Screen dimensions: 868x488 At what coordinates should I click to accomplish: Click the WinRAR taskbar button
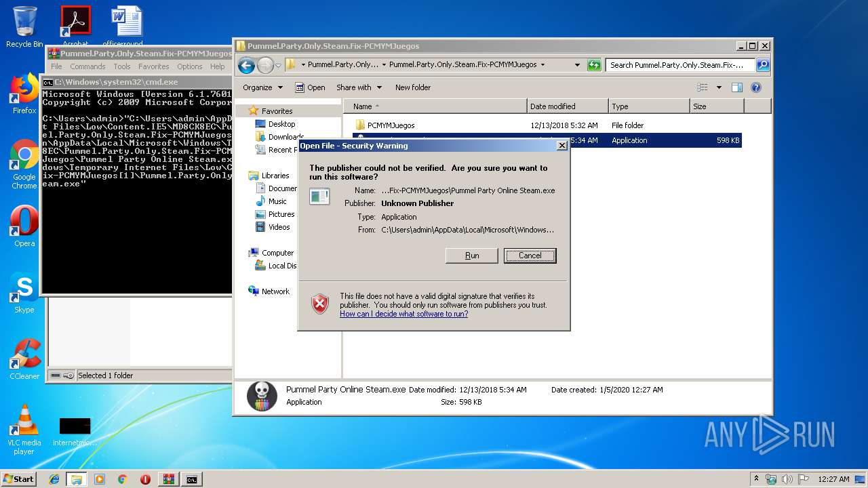(168, 479)
